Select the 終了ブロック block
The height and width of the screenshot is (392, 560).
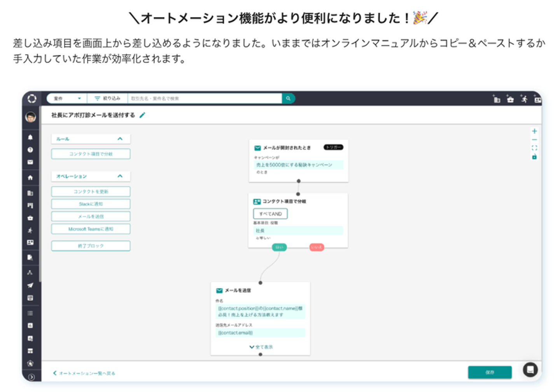pyautogui.click(x=91, y=246)
